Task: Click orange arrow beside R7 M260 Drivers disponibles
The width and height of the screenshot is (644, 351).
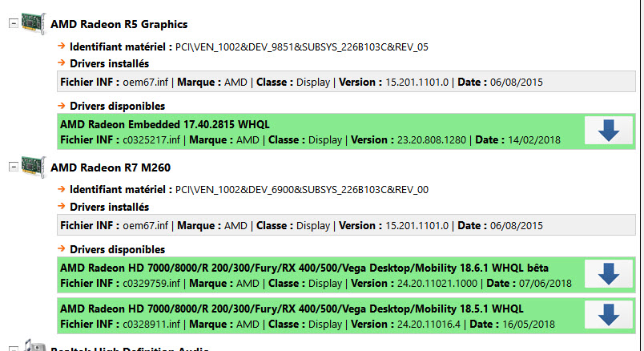Action: coord(62,249)
